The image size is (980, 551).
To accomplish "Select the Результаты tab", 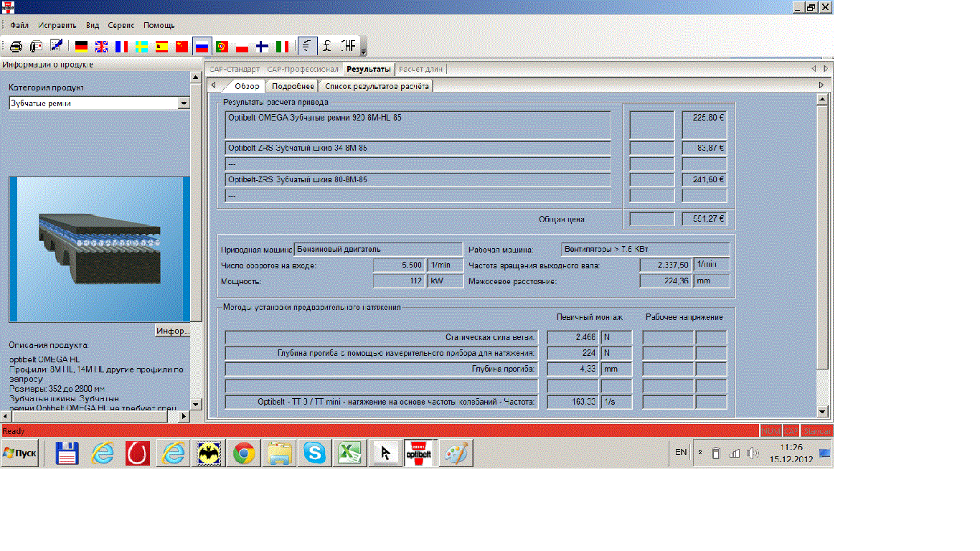I will (369, 70).
